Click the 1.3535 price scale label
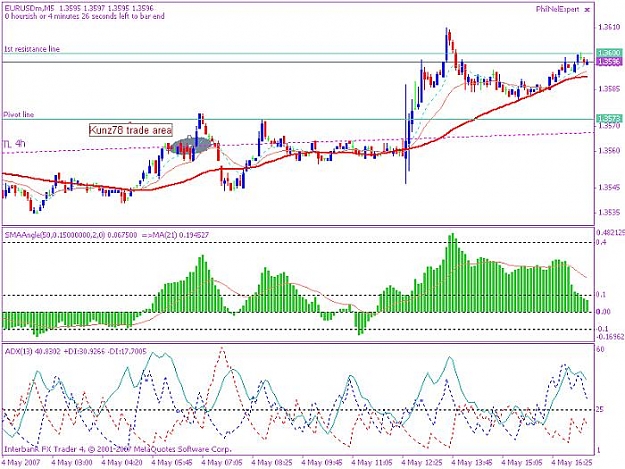Viewport: 625px width, 469px height. click(x=609, y=212)
